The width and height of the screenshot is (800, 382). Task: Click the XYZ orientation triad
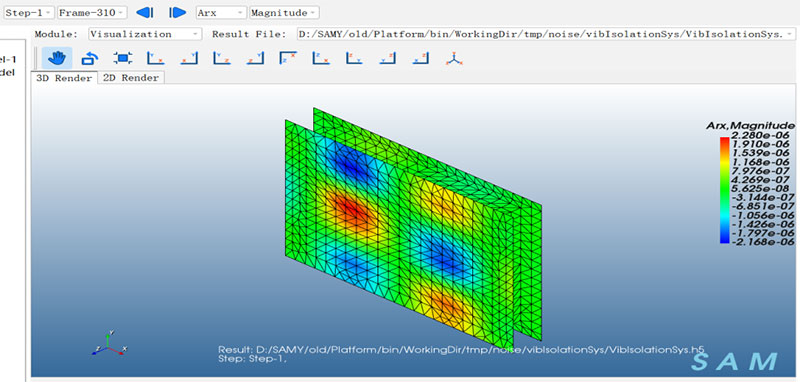coord(111,344)
